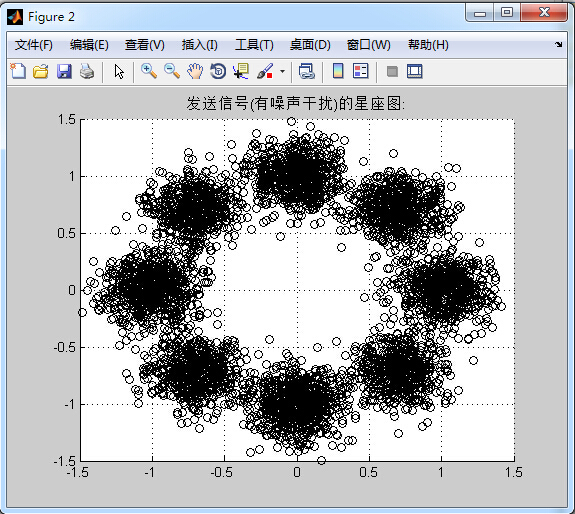Print the figure using the printer icon
This screenshot has width=575, height=514.
(87, 71)
